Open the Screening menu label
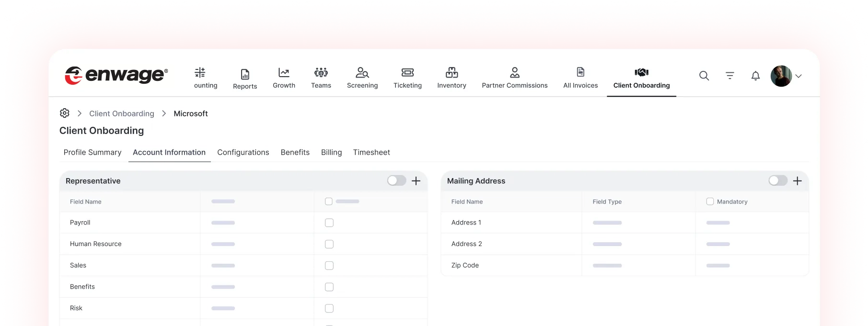Image resolution: width=868 pixels, height=326 pixels. coord(362,85)
